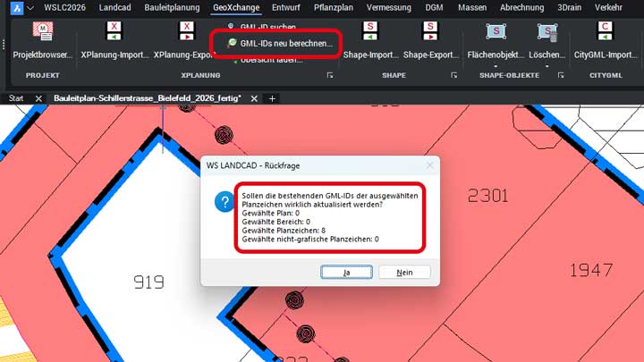Add a new drawing tab with plus
The width and height of the screenshot is (644, 362).
coord(272,98)
